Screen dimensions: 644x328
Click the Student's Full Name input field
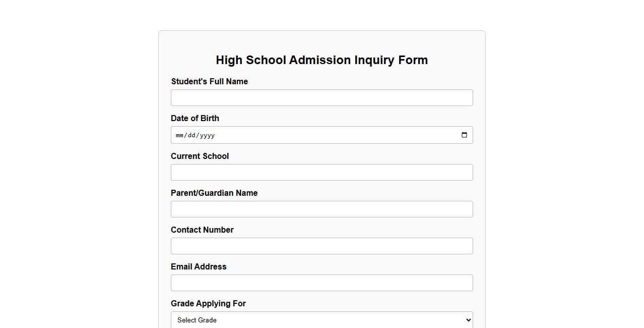[x=321, y=97]
